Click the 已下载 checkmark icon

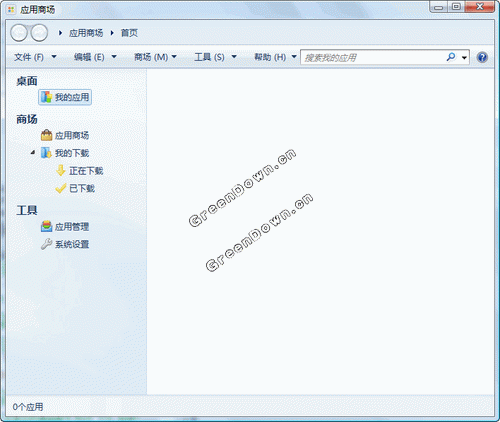[60, 188]
